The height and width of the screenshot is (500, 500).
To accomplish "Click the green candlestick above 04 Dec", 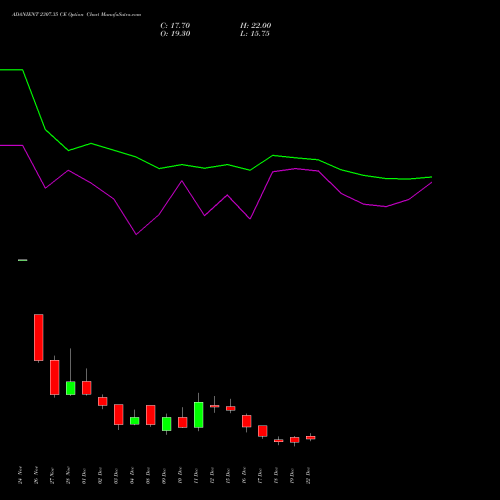I will 135,421.
